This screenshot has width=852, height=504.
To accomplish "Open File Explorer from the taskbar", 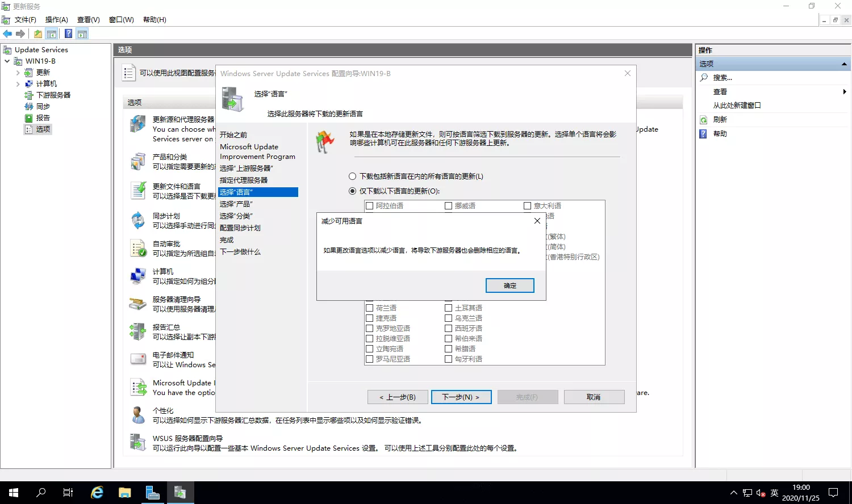I will 124,492.
